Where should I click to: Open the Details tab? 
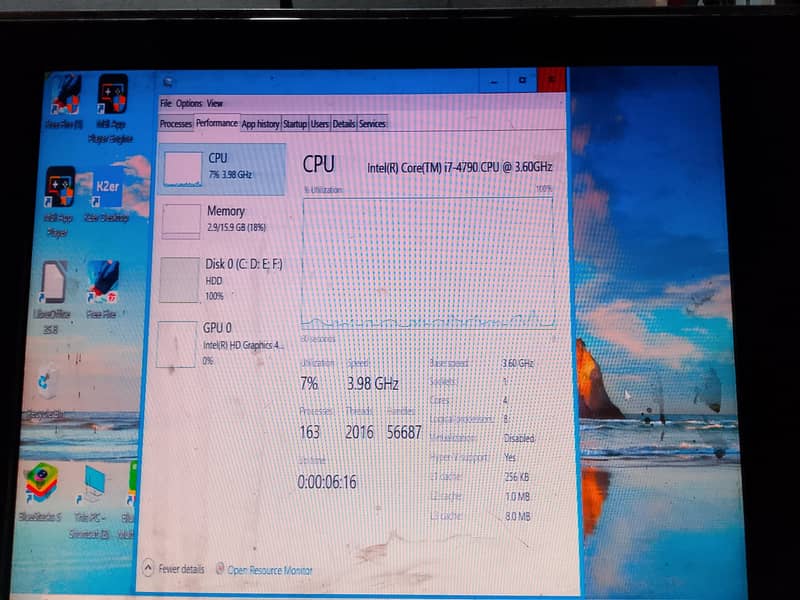click(x=341, y=124)
